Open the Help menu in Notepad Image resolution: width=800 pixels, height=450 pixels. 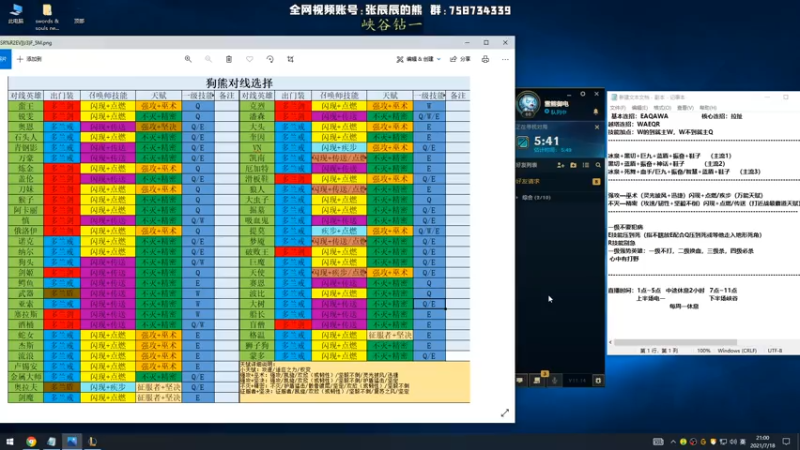click(708, 108)
